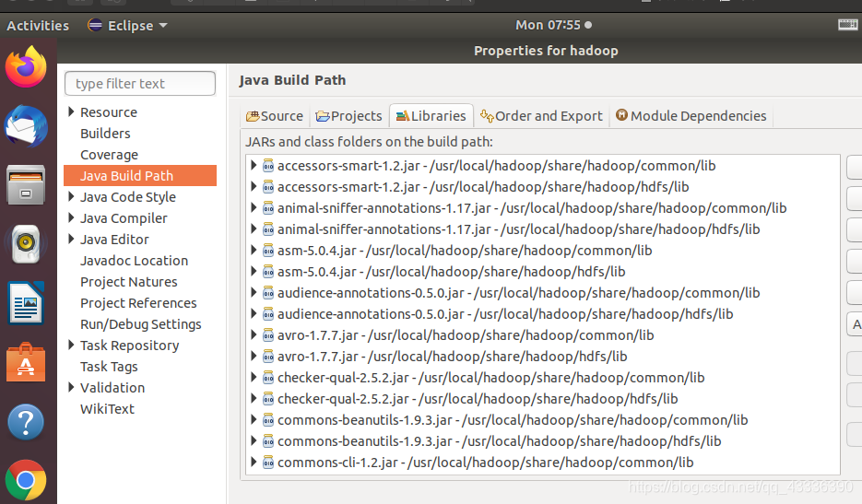Expand the Java Code Style node
The height and width of the screenshot is (504, 862).
coord(72,196)
